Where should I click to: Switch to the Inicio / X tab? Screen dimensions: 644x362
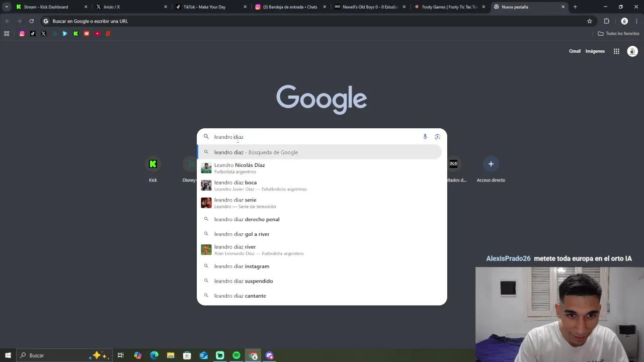point(131,7)
